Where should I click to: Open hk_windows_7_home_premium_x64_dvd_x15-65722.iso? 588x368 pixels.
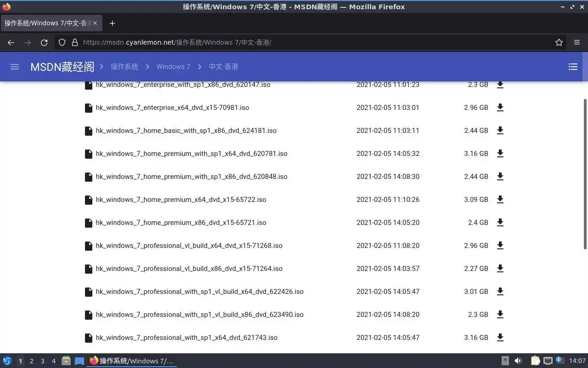(181, 200)
